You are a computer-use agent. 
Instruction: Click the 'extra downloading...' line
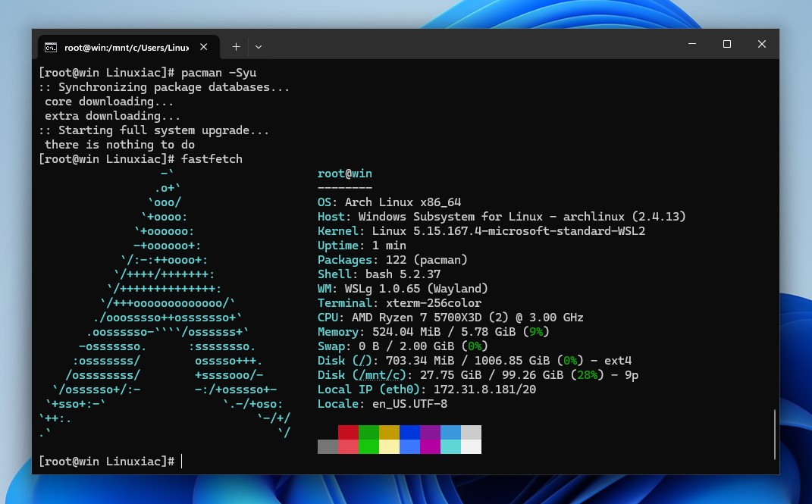112,116
